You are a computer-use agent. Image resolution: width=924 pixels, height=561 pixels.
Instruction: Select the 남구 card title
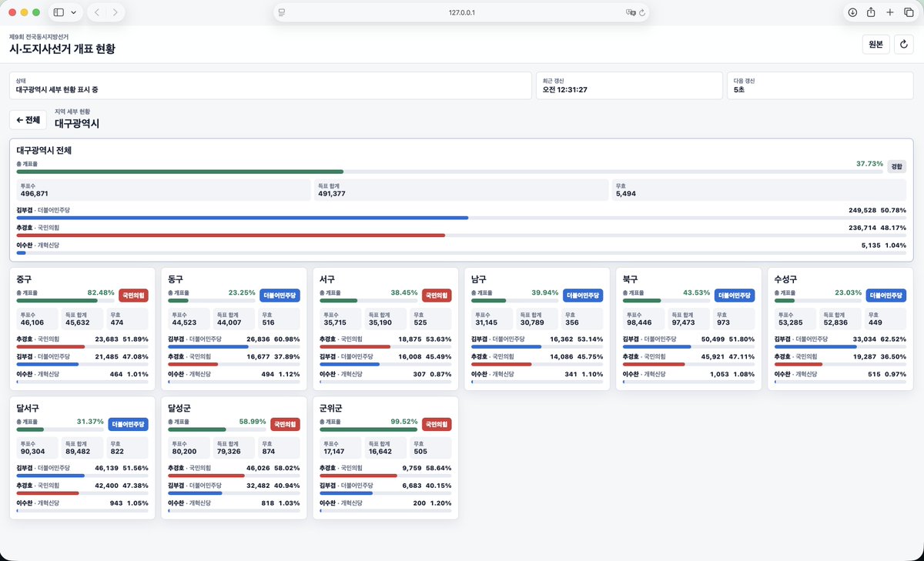click(x=479, y=279)
